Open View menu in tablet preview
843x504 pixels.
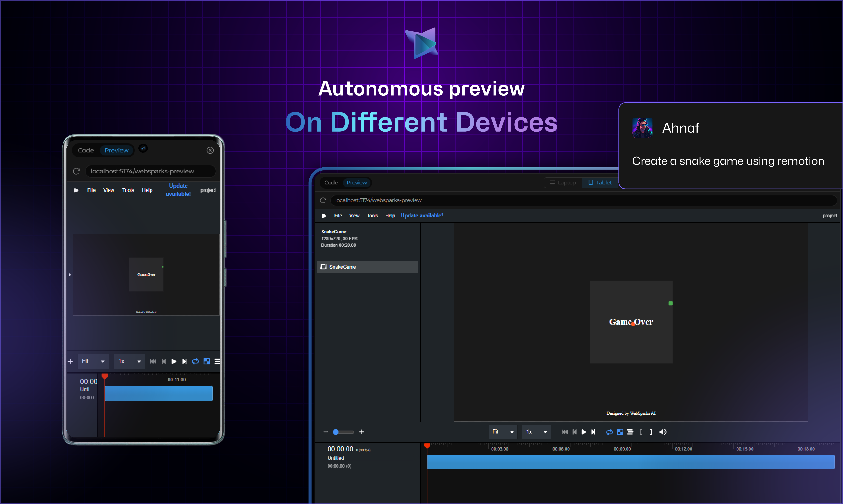354,216
